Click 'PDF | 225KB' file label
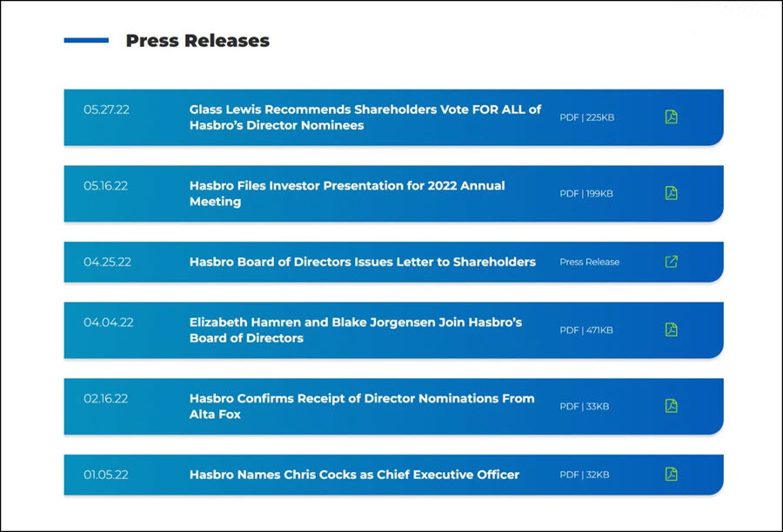 click(x=586, y=117)
